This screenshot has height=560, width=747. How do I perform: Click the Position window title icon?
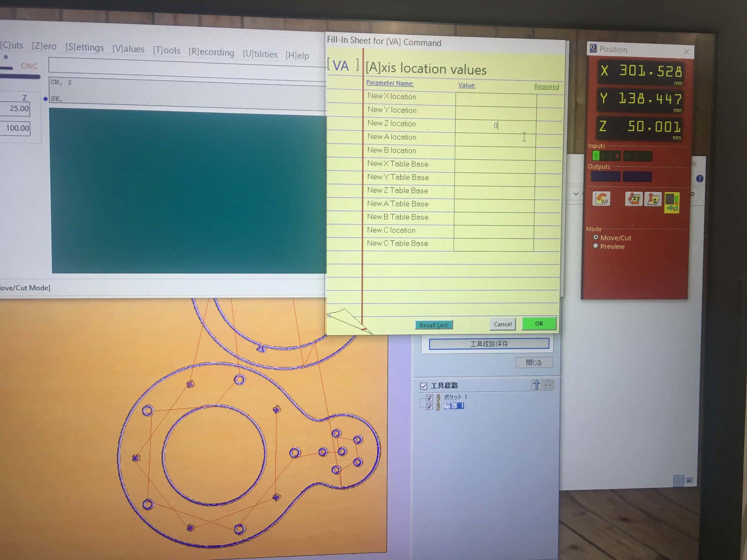pyautogui.click(x=593, y=49)
